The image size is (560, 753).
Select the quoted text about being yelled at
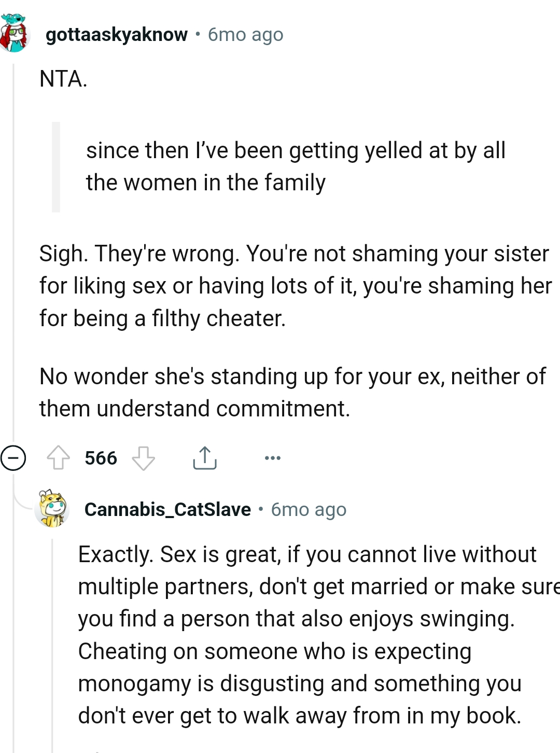pyautogui.click(x=296, y=166)
